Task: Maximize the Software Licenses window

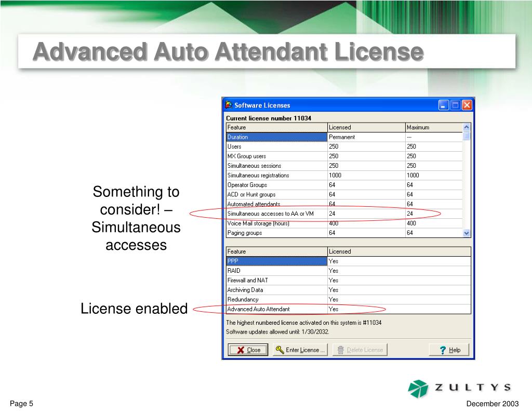Action: (x=455, y=105)
